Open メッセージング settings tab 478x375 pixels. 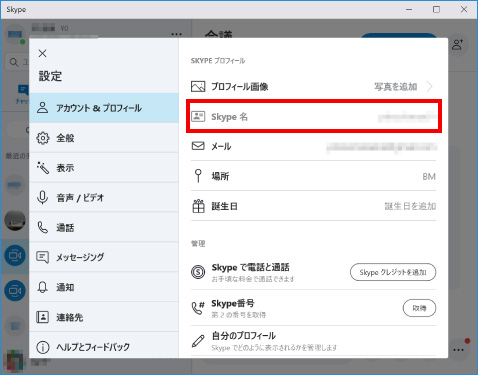tap(104, 257)
